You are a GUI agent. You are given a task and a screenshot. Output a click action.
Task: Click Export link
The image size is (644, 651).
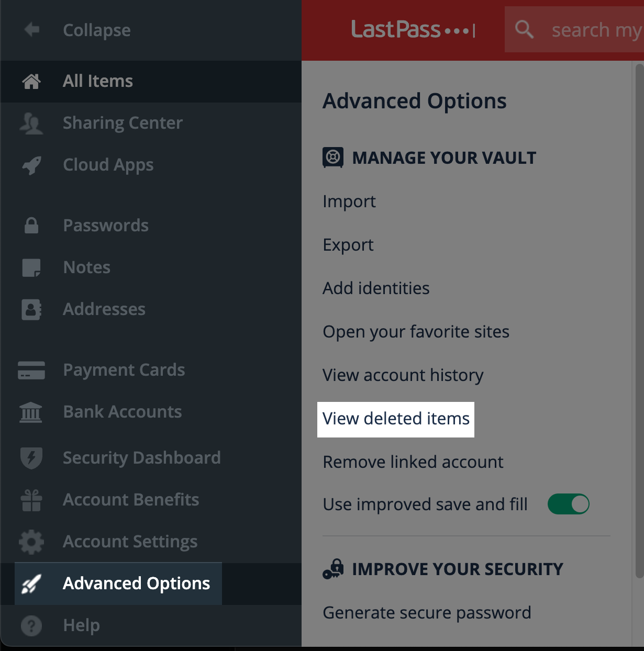tap(348, 245)
